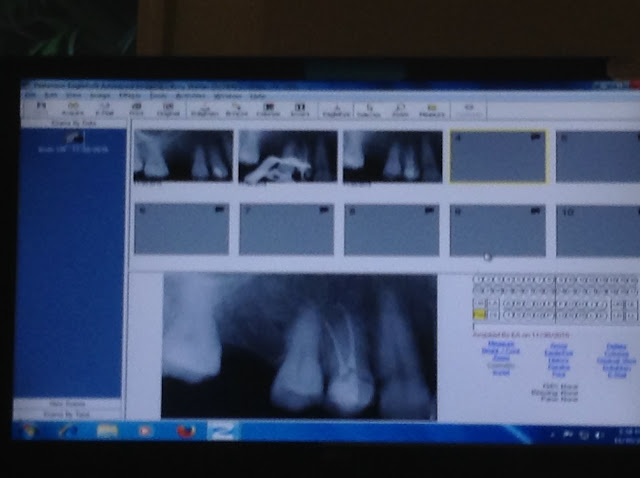Click the toolbar icon between Highlight and Zoom
The width and height of the screenshot is (640, 478).
[369, 110]
